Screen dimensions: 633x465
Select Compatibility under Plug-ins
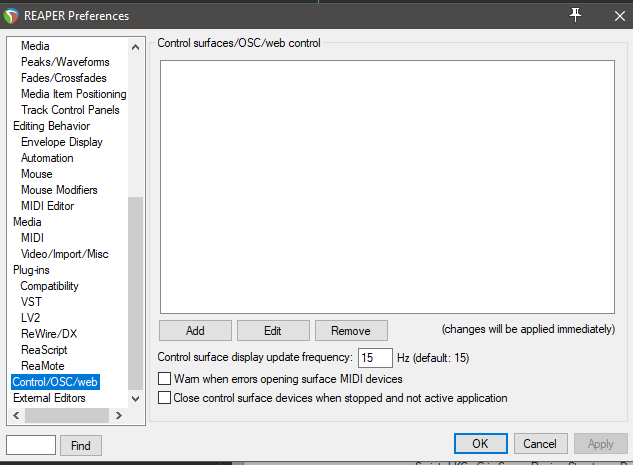50,286
